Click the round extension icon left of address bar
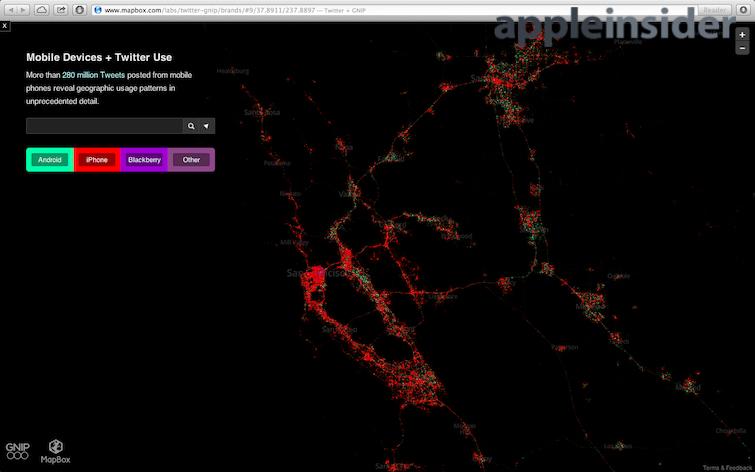This screenshot has width=755, height=472. point(80,10)
